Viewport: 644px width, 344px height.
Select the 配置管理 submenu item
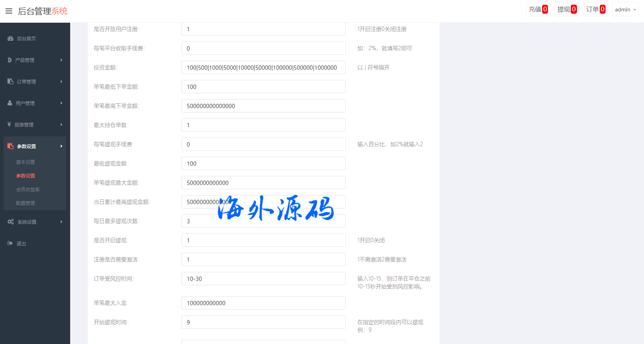coord(25,203)
